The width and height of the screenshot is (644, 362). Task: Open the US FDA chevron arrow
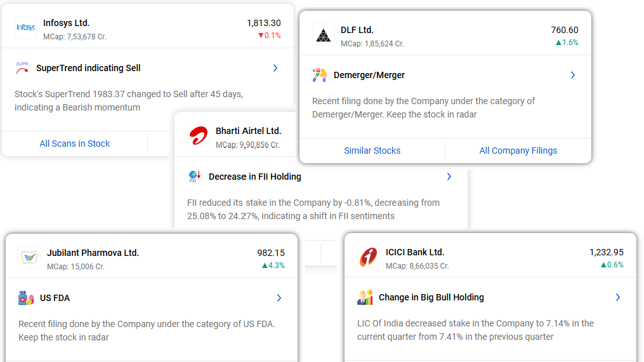(x=279, y=298)
